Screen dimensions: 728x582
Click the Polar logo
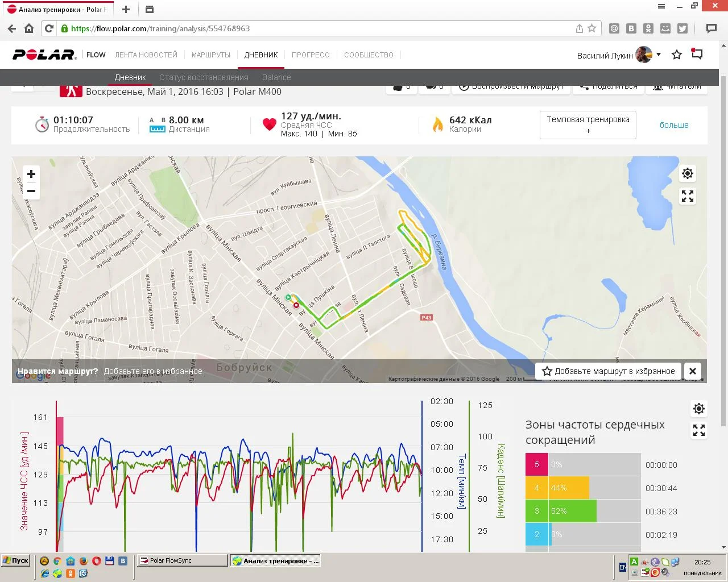(x=44, y=55)
